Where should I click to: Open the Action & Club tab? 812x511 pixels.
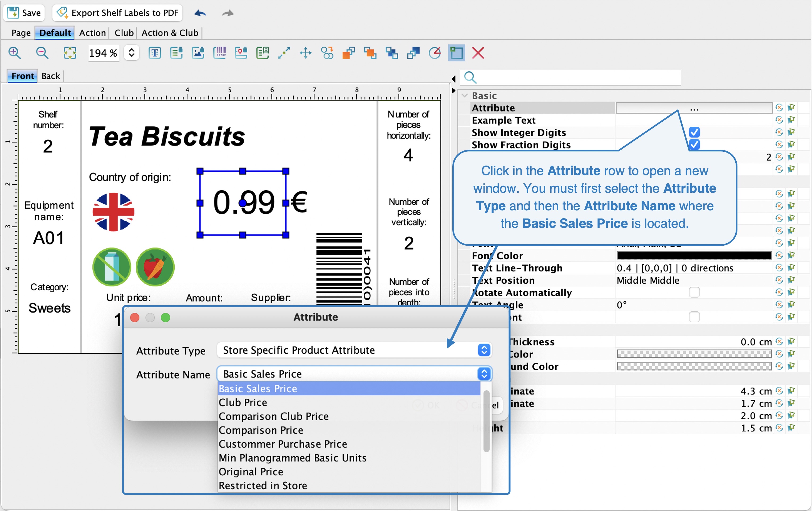170,33
